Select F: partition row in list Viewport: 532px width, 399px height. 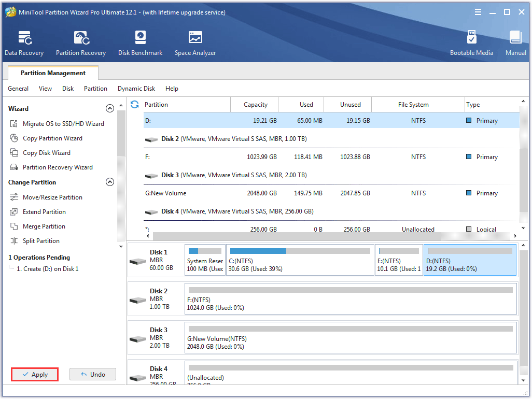(x=331, y=157)
